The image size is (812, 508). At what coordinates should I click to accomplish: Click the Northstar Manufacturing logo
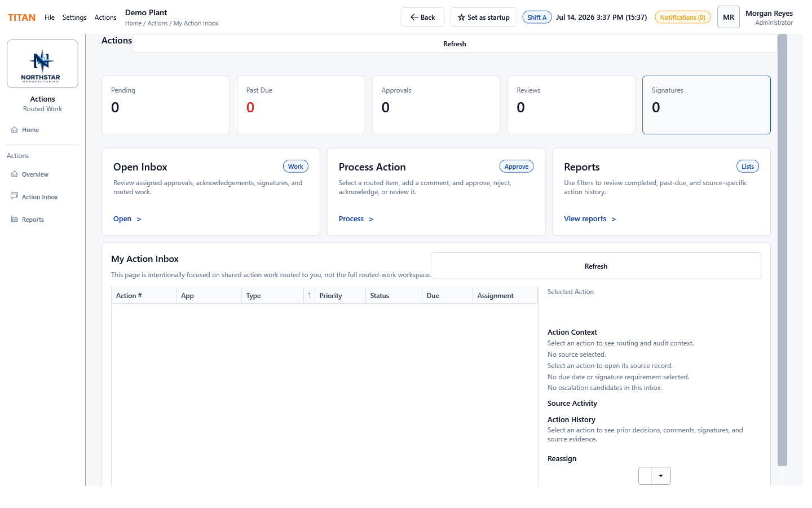(42, 64)
